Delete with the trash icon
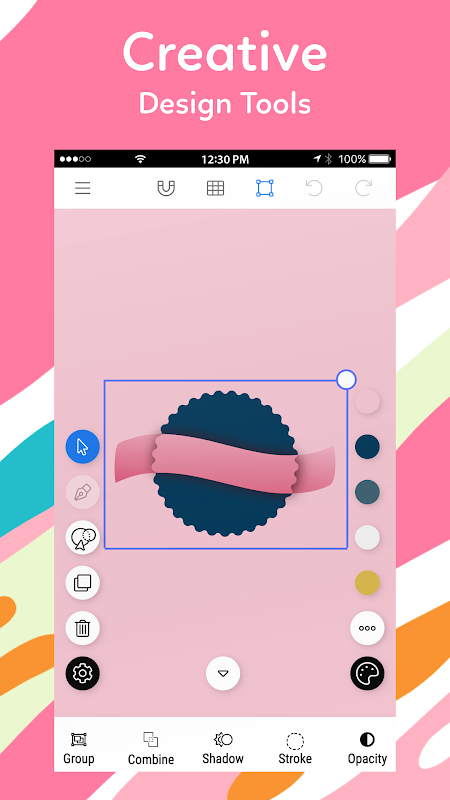Image resolution: width=450 pixels, height=800 pixels. pos(83,628)
